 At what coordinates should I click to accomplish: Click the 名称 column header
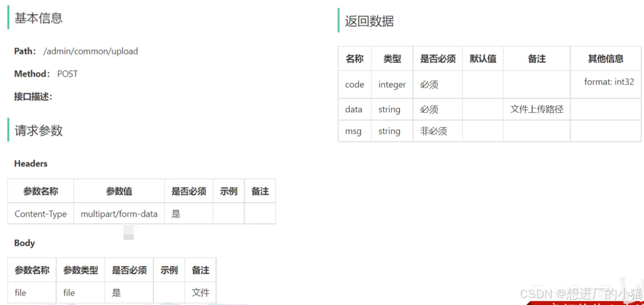coord(354,59)
